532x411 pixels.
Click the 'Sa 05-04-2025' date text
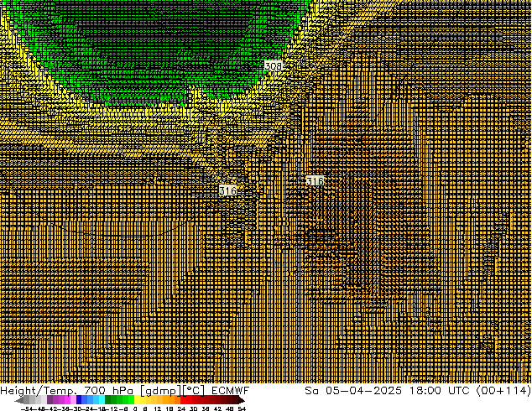click(353, 391)
